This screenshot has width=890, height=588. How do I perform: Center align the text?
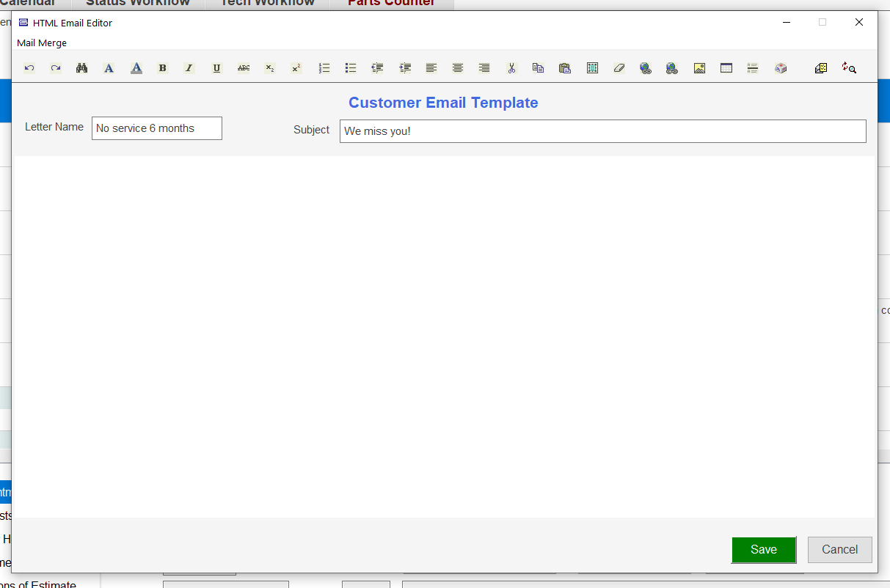(x=458, y=68)
